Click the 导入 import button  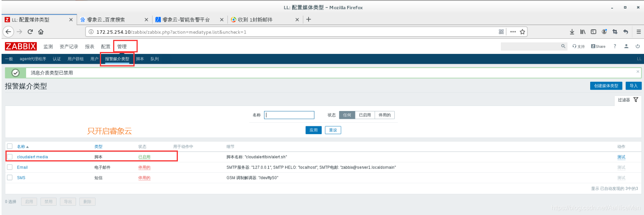[633, 86]
